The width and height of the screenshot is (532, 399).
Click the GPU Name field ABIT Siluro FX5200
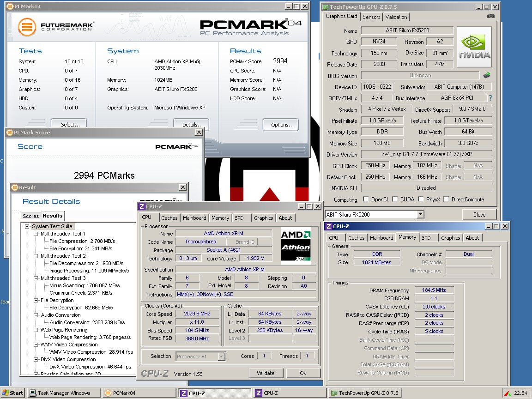pos(407,30)
